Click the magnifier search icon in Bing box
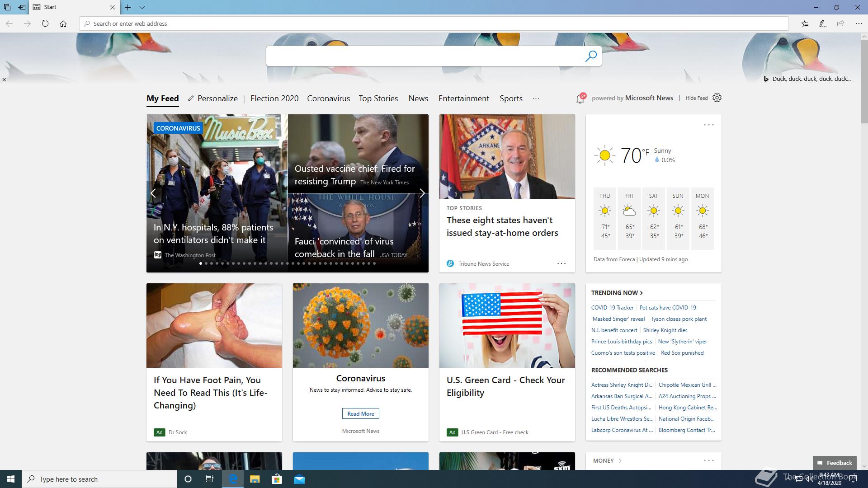This screenshot has width=868, height=488. click(x=591, y=56)
